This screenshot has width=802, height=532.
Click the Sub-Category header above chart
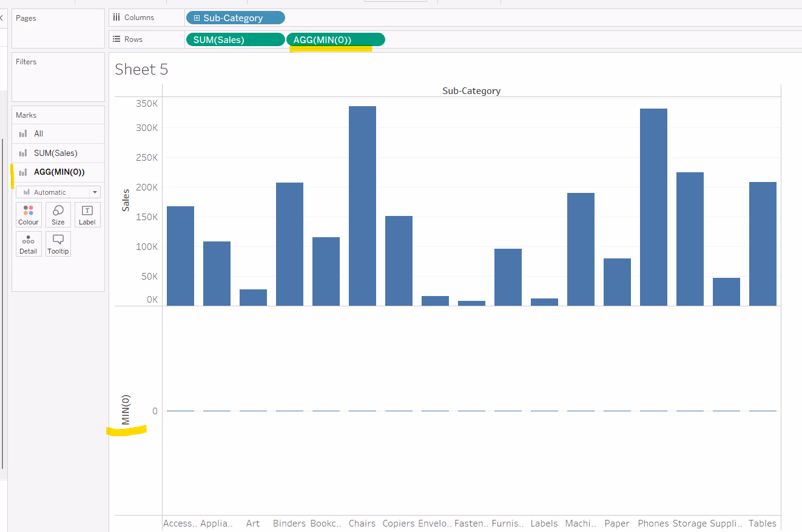(x=471, y=91)
